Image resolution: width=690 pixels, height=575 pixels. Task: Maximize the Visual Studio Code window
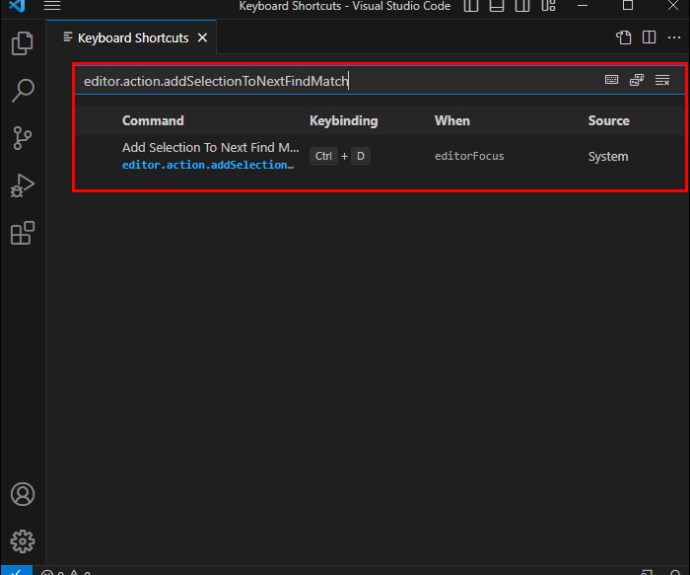[628, 6]
